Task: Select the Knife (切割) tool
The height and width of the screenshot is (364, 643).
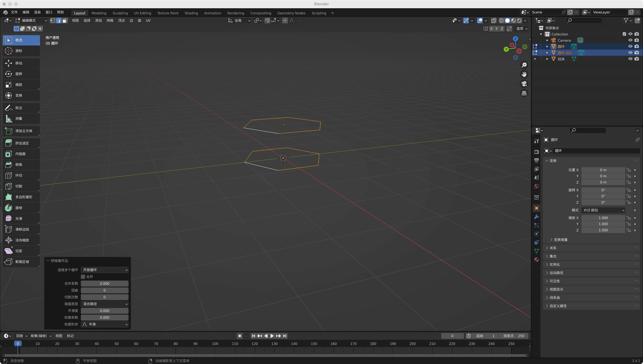Action: coord(21,186)
